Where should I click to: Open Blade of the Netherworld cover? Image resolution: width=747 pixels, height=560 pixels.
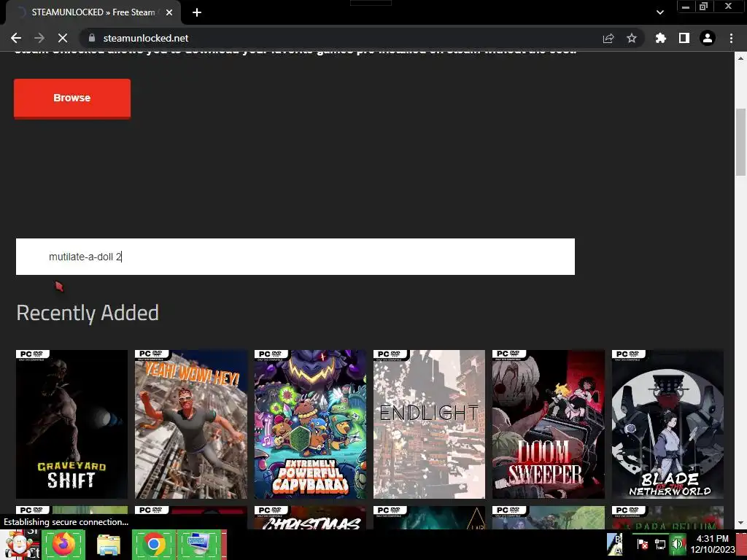(667, 424)
